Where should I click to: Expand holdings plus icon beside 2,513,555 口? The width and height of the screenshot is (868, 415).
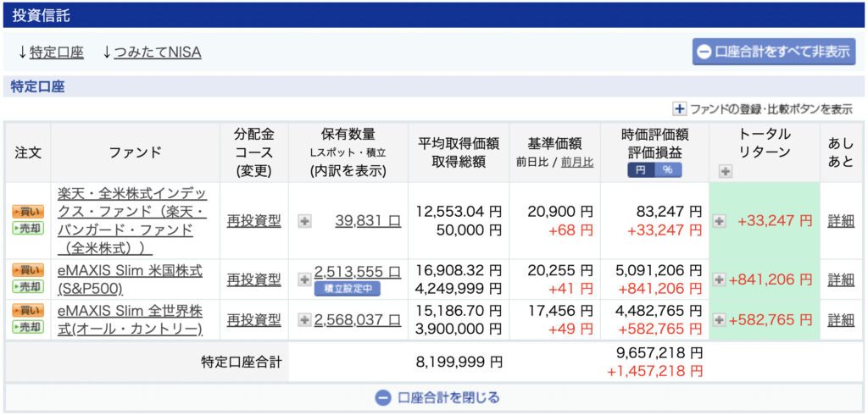(304, 280)
